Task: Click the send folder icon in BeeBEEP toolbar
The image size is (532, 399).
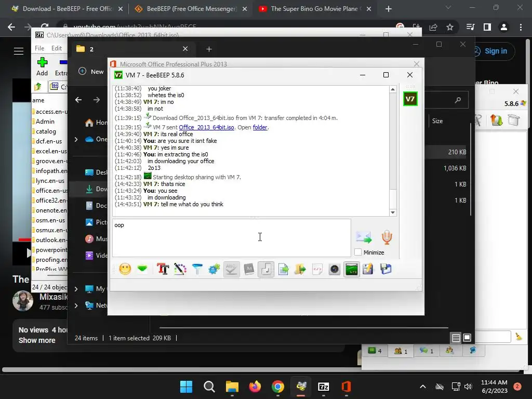Action: (x=300, y=270)
